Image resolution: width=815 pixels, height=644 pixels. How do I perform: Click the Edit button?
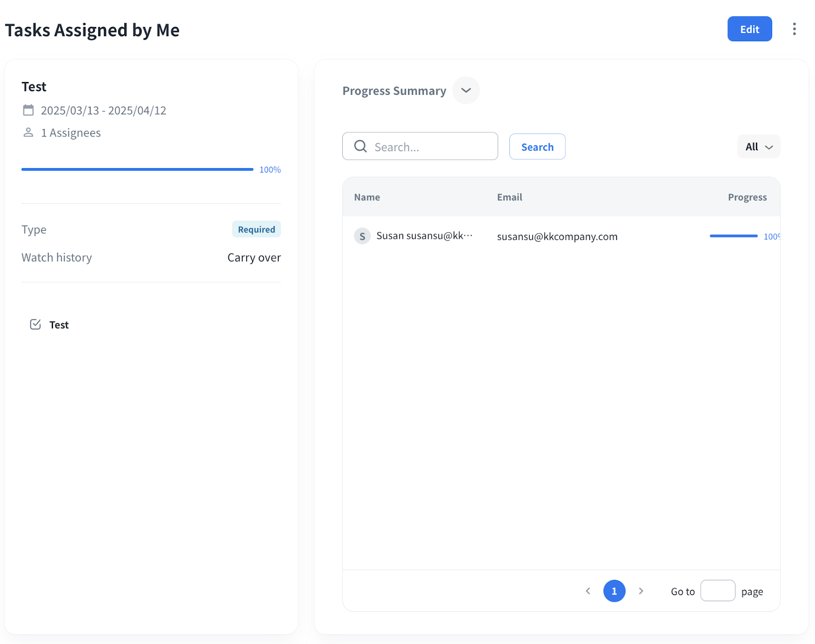pyautogui.click(x=749, y=29)
